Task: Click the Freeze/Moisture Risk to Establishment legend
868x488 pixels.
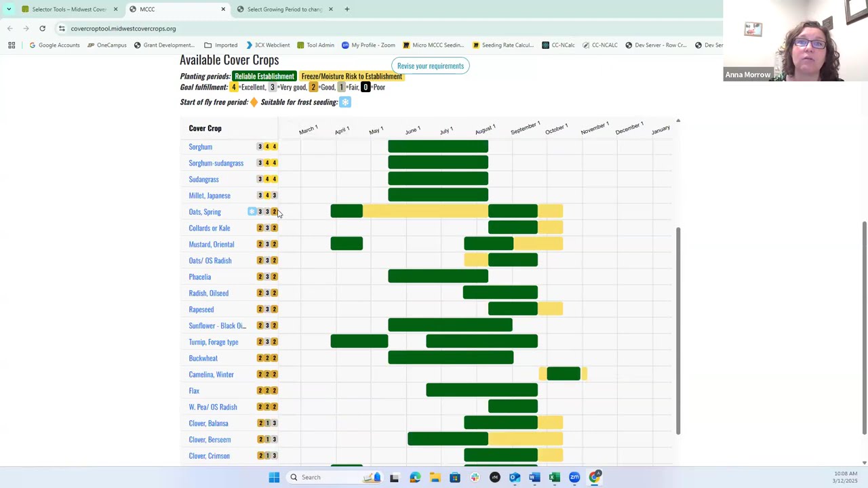Action: click(x=351, y=76)
